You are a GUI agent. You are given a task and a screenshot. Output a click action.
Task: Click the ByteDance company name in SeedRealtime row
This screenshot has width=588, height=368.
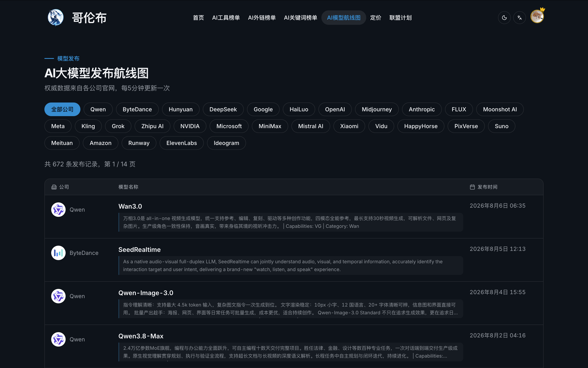click(x=84, y=253)
